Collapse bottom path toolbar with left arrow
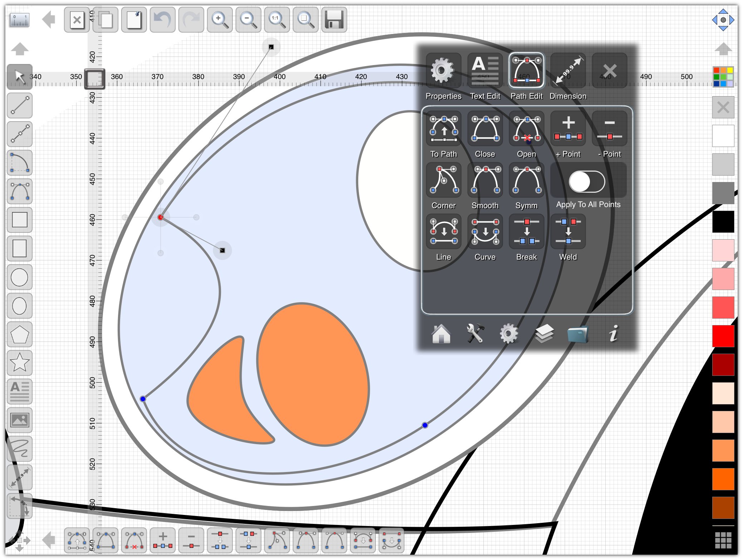The width and height of the screenshot is (743, 560). pyautogui.click(x=48, y=540)
